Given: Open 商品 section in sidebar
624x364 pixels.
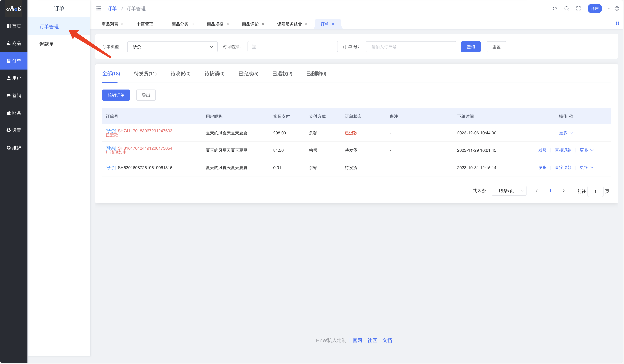Looking at the screenshot, I should (14, 43).
